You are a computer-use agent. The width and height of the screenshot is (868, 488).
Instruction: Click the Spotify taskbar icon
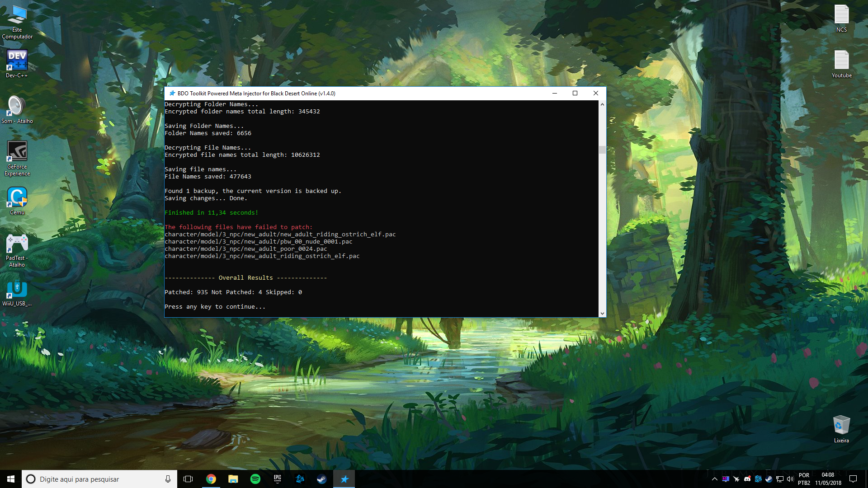(x=255, y=479)
